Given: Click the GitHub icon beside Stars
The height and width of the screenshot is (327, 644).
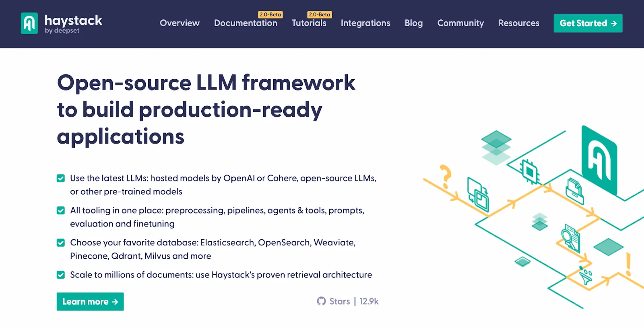Looking at the screenshot, I should pyautogui.click(x=321, y=301).
